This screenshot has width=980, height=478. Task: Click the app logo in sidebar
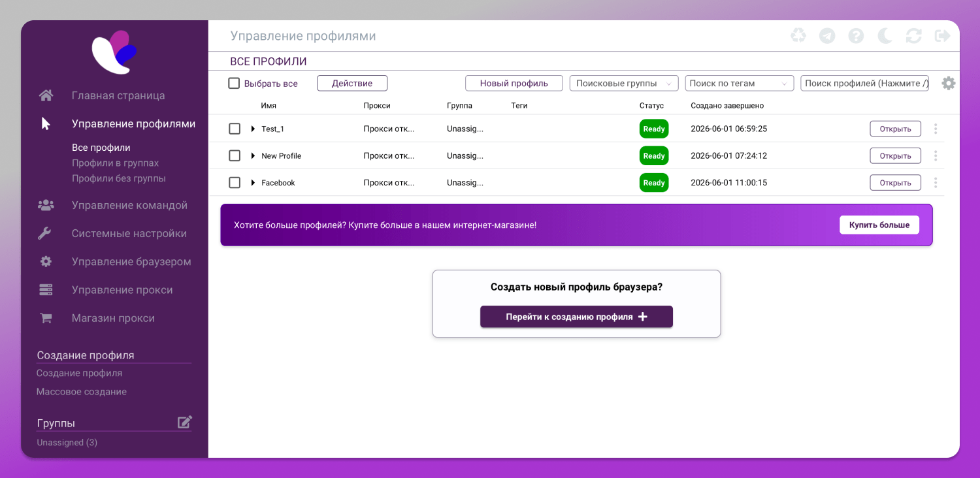(114, 52)
